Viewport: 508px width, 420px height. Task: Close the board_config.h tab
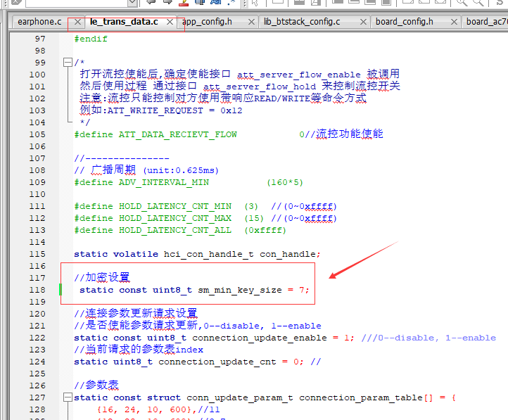coord(455,22)
